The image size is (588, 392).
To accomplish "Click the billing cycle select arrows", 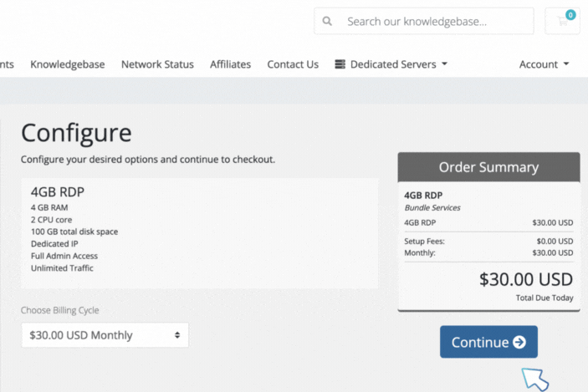I will coord(177,335).
